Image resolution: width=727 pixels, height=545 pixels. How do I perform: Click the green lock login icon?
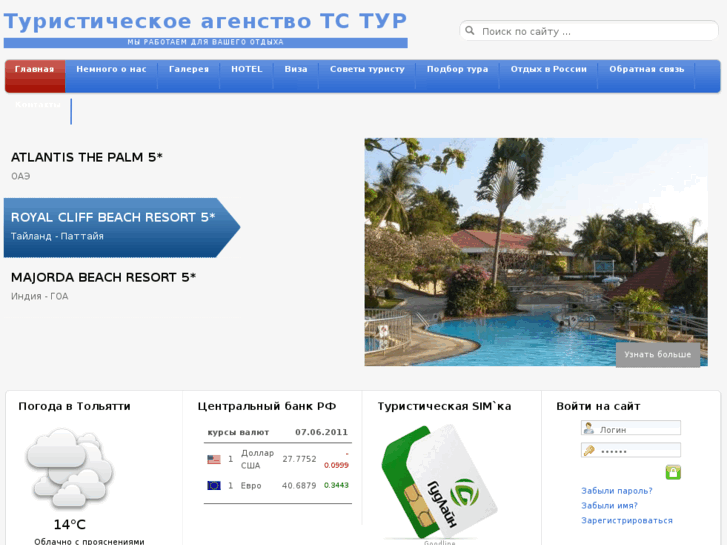673,472
